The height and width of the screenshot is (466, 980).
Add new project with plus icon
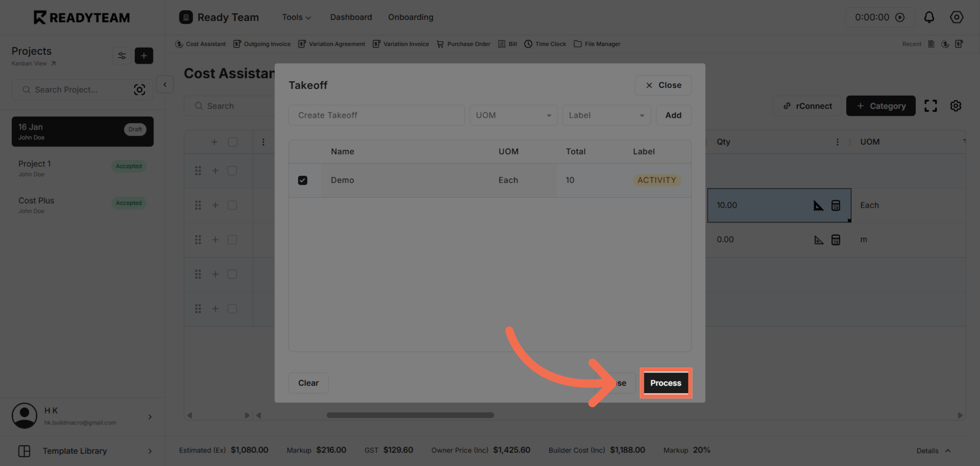144,56
